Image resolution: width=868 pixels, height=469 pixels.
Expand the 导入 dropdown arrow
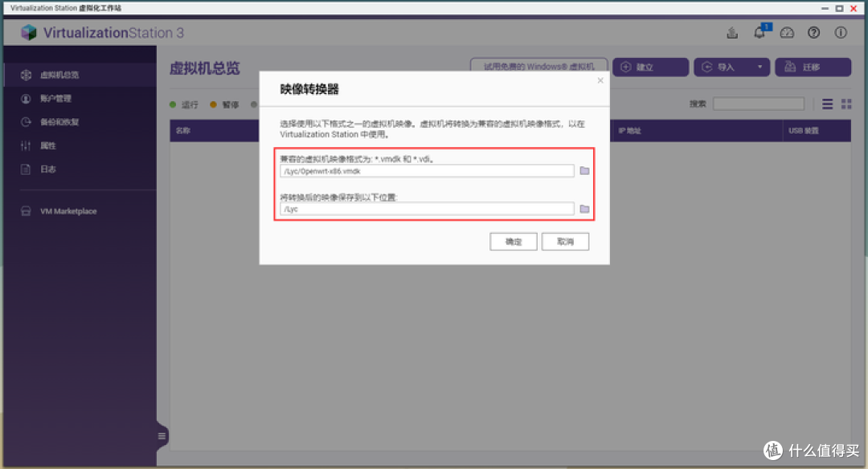pos(760,67)
